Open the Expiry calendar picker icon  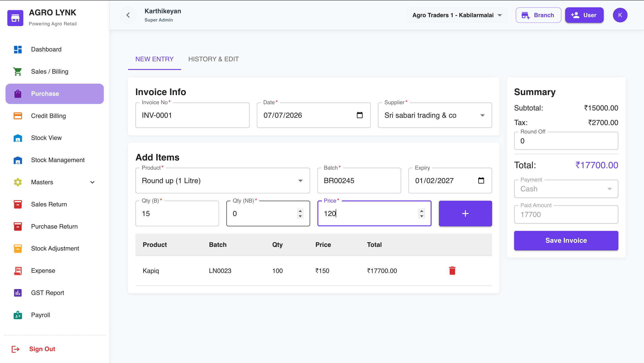pos(481,180)
